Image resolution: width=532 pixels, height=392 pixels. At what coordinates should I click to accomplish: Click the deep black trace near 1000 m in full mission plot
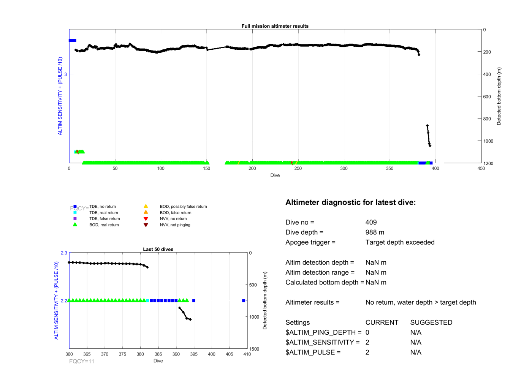click(429, 136)
